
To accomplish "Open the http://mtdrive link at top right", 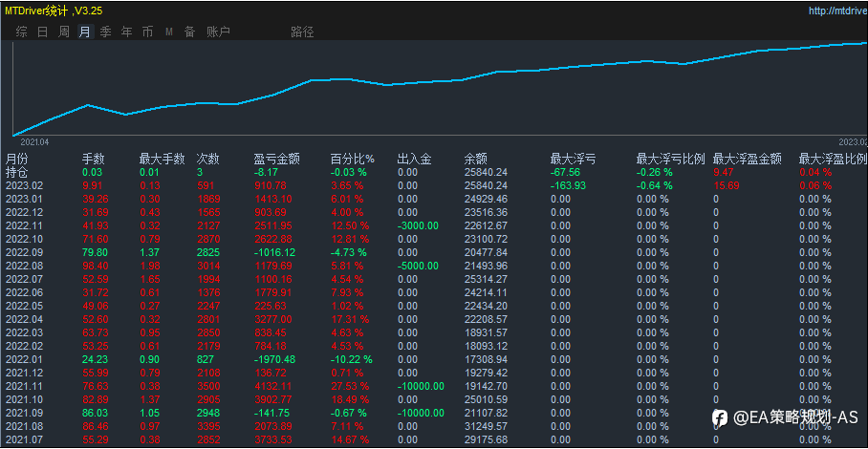I will 837,11.
